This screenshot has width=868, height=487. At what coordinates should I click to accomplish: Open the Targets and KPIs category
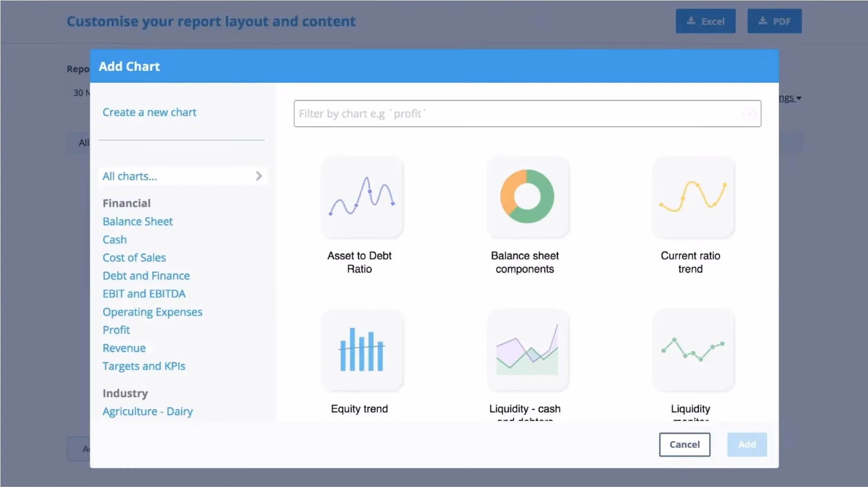(x=144, y=366)
